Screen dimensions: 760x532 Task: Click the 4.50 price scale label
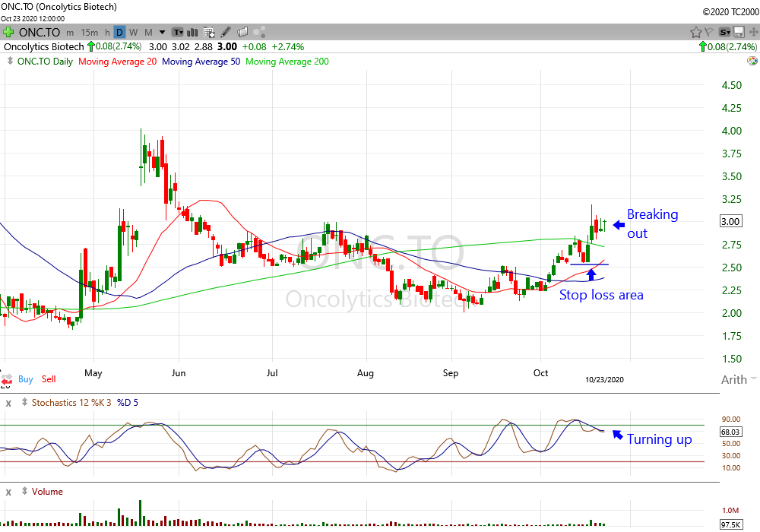[731, 85]
